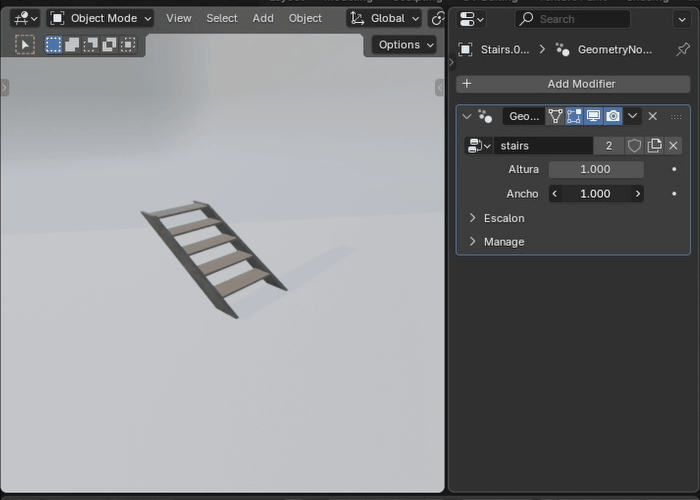Select the Tweak selection tool icon
This screenshot has width=700, height=500.
pos(25,45)
